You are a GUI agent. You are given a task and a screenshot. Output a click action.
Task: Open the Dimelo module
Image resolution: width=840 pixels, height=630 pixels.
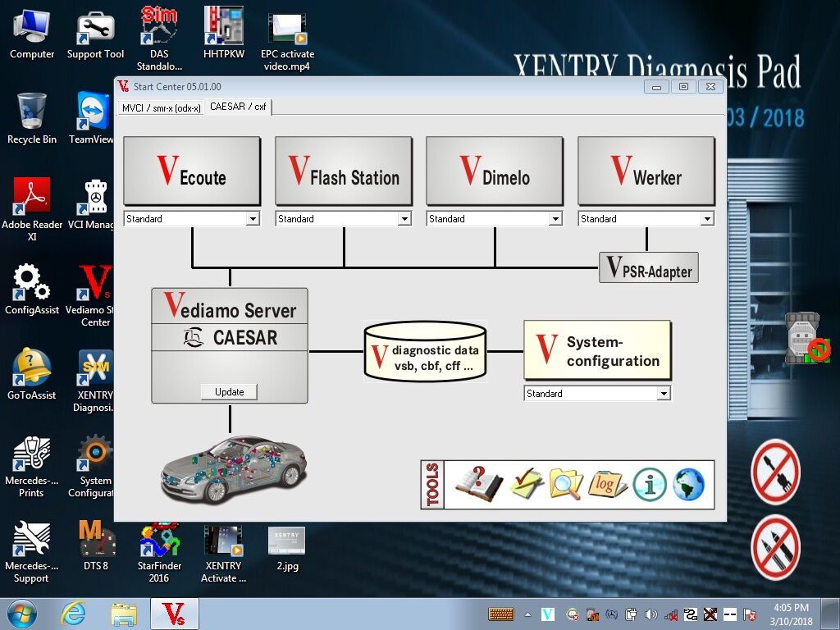pyautogui.click(x=495, y=171)
